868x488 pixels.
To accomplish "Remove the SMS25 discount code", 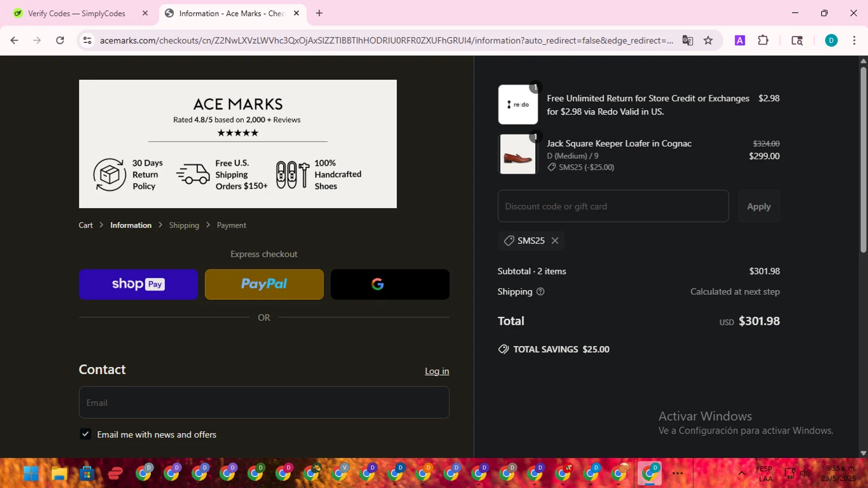I will pyautogui.click(x=555, y=241).
